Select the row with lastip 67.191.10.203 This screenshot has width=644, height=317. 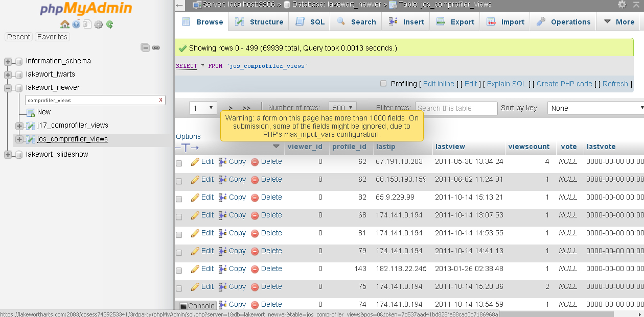179,163
